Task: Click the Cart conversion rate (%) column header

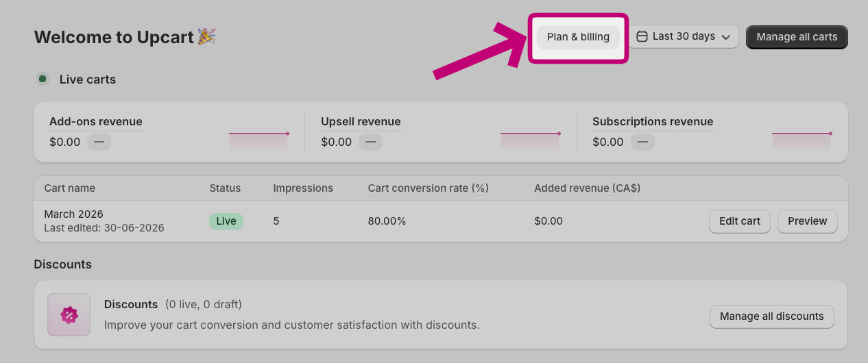Action: (429, 188)
